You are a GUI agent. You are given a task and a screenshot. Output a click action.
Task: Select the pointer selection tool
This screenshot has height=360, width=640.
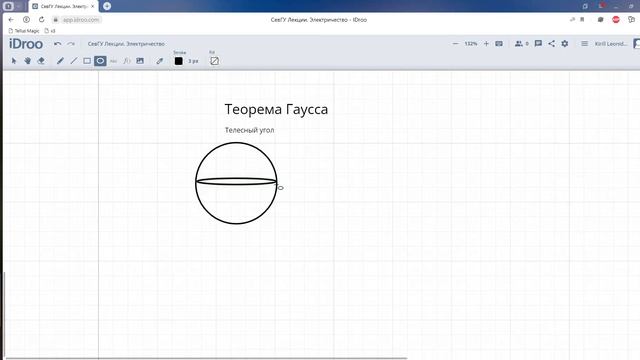(x=14, y=61)
